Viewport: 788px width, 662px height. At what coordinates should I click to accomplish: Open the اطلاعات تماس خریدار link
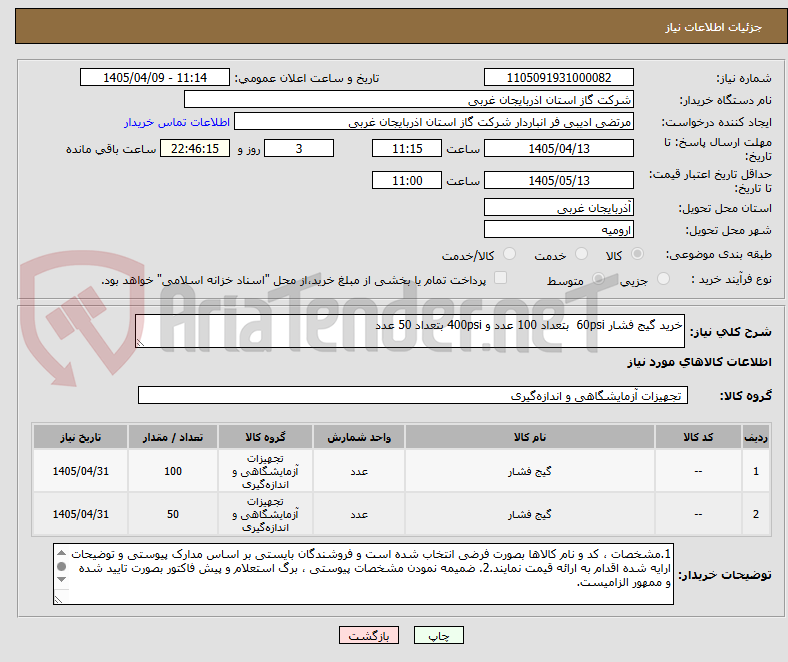tap(177, 122)
